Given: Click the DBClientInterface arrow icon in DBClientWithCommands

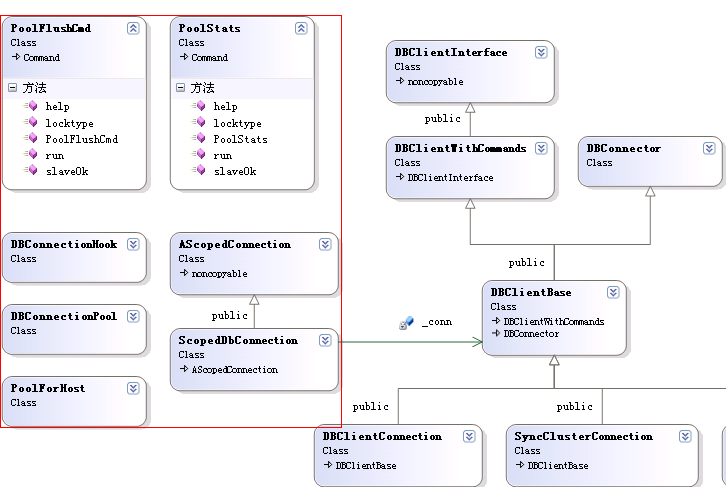Looking at the screenshot, I should (x=400, y=177).
